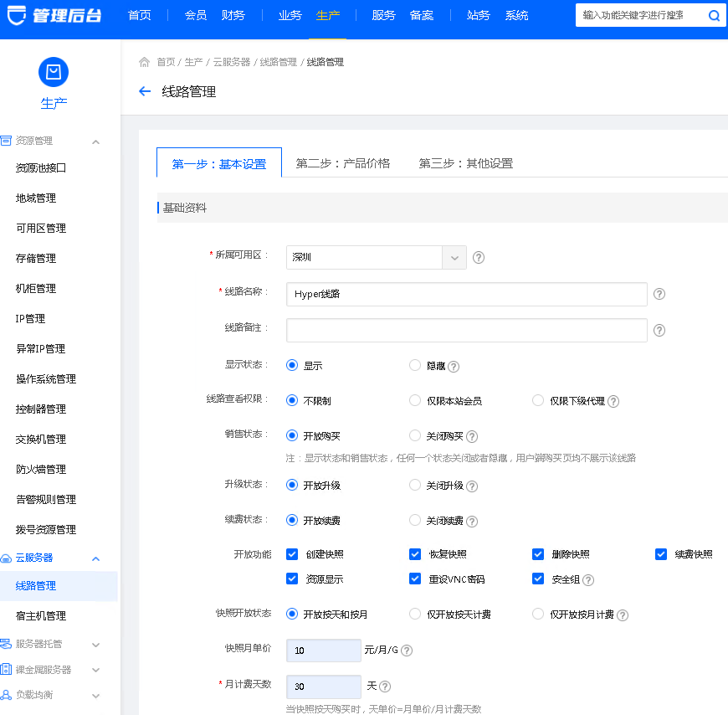728x715 pixels.
Task: Open 操作系统管理 in sidebar
Action: point(46,378)
